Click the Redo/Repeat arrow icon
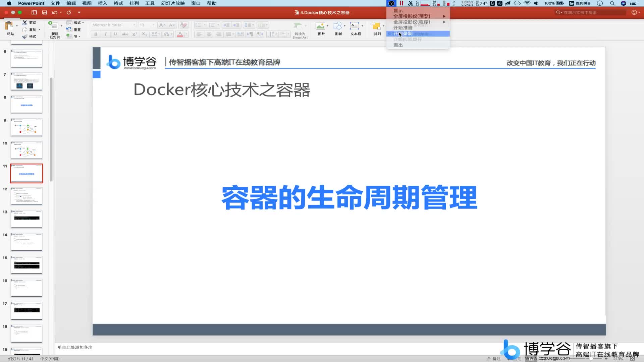Image resolution: width=644 pixels, height=362 pixels. pyautogui.click(x=69, y=12)
